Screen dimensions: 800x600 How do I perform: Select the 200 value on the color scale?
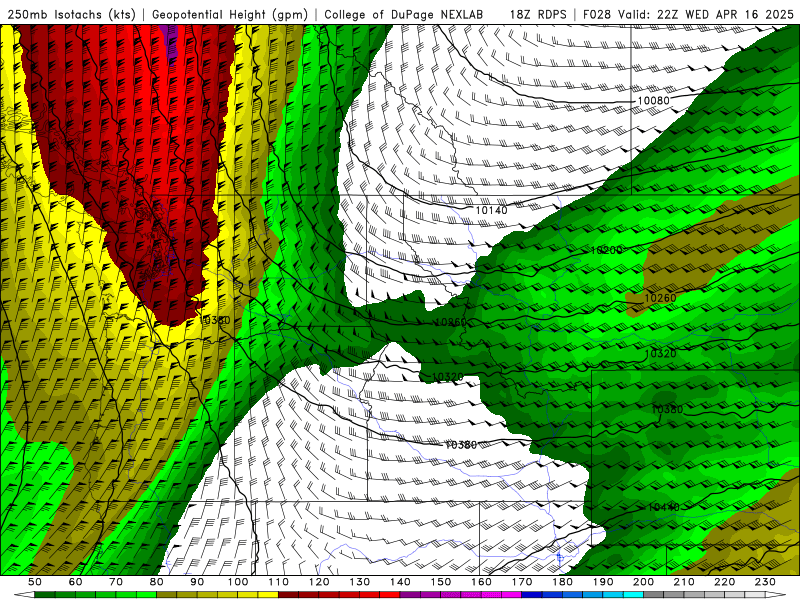[x=644, y=582]
